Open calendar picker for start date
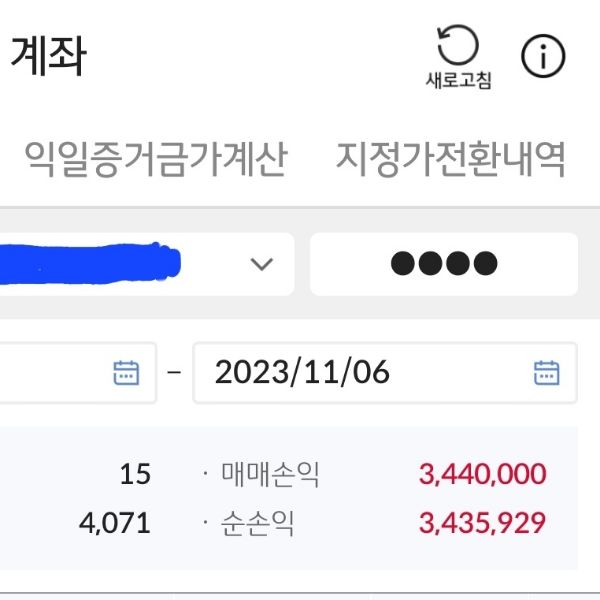The image size is (600, 600). [x=126, y=373]
